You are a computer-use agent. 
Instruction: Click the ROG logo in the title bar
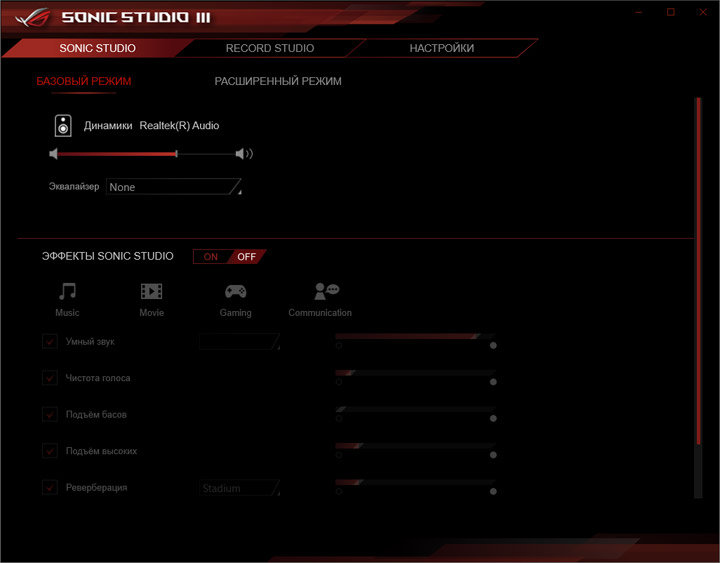pyautogui.click(x=32, y=17)
